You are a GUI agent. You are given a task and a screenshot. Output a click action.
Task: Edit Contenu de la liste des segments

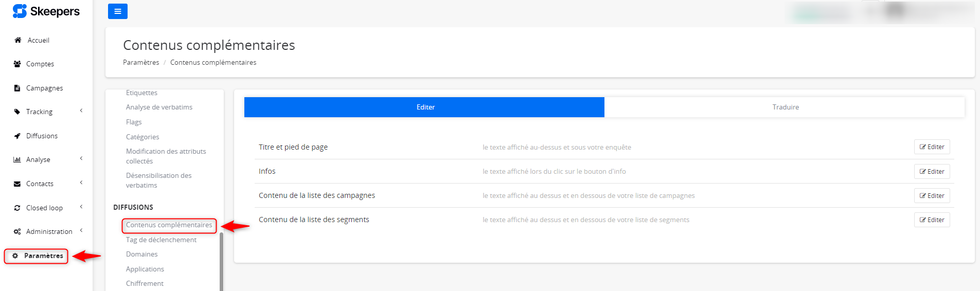point(932,220)
